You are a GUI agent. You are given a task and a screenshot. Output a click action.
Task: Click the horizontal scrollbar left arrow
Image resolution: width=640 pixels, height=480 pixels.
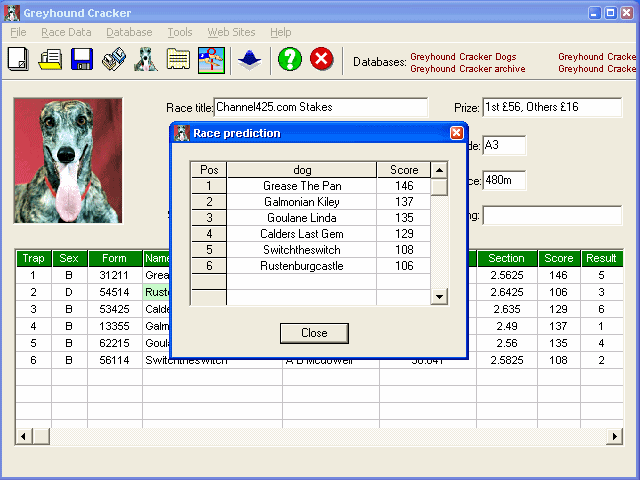22,437
